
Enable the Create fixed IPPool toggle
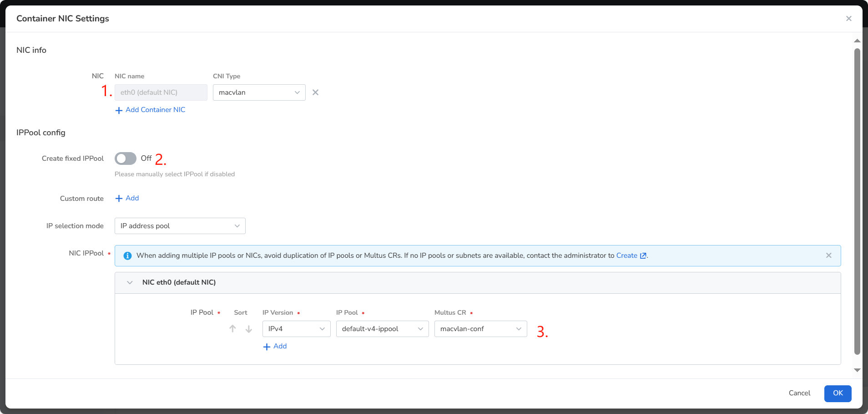pos(126,158)
